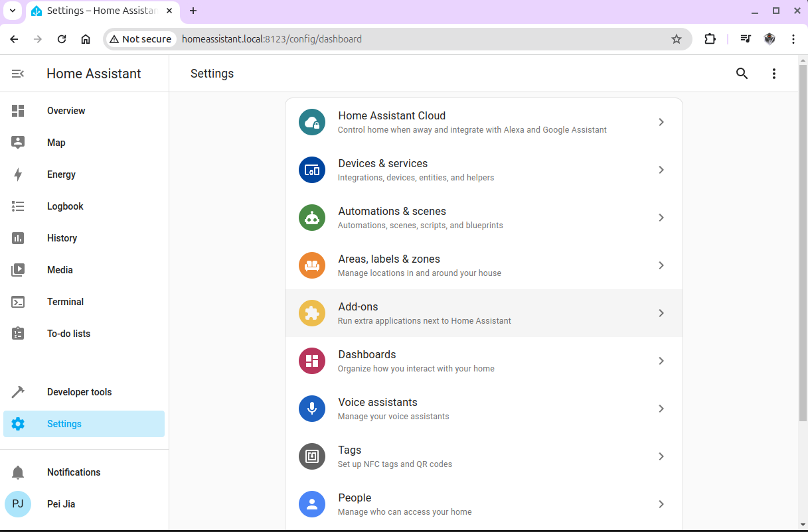Open the To-do lists clipboard icon
The width and height of the screenshot is (808, 532).
point(18,334)
